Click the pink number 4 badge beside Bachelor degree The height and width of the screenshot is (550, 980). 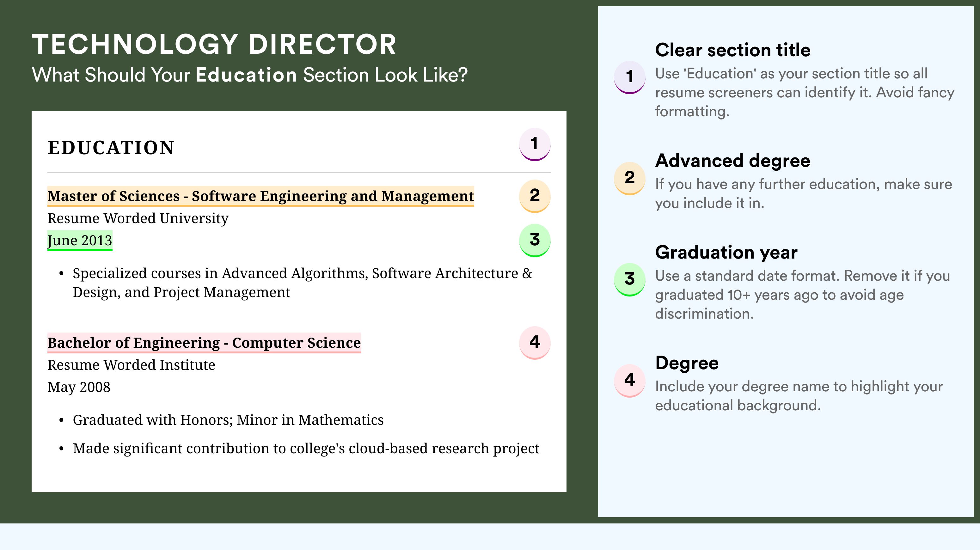pos(535,342)
